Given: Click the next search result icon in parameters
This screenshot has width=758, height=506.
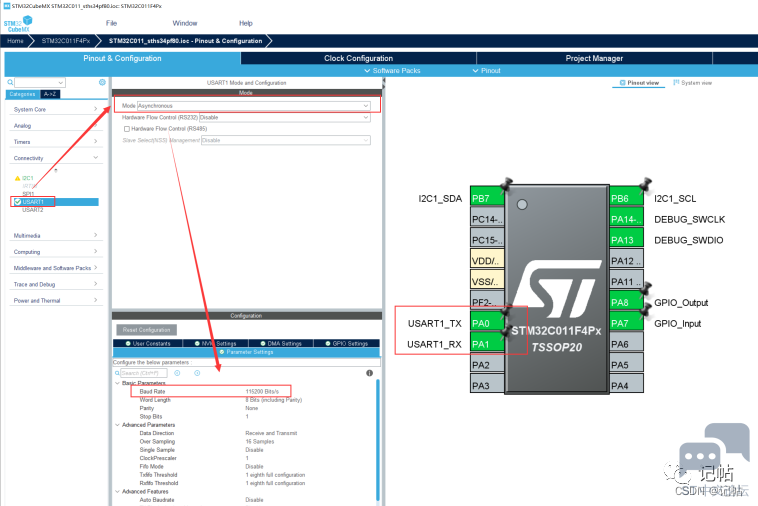Looking at the screenshot, I should click(x=197, y=373).
